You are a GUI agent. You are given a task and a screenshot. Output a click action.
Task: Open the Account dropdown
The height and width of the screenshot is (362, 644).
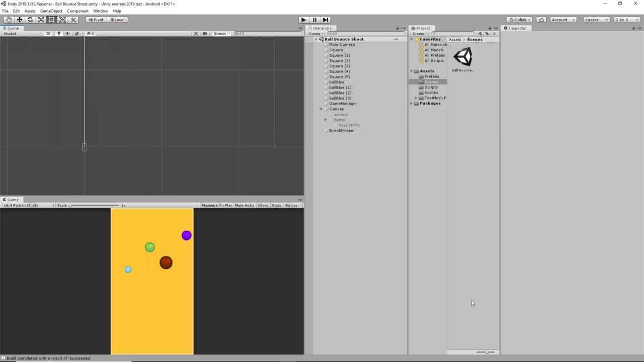pos(562,20)
